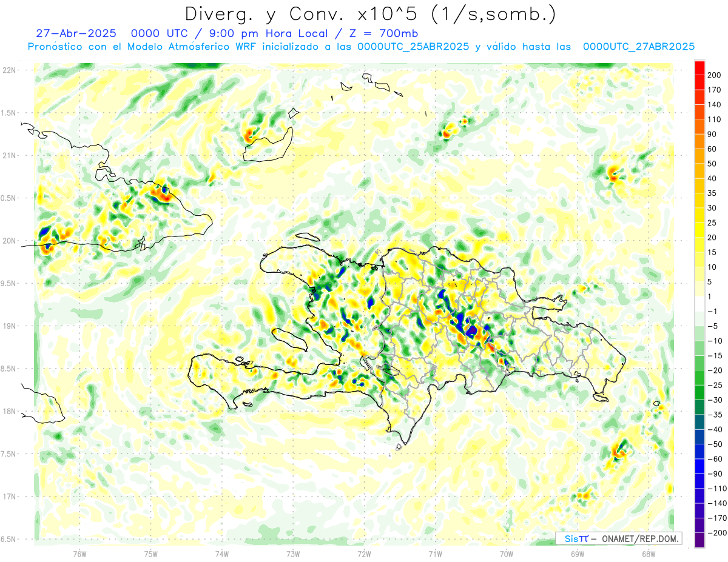Click the '73W' longitude label
Screen dimensions: 728x562
click(x=293, y=553)
